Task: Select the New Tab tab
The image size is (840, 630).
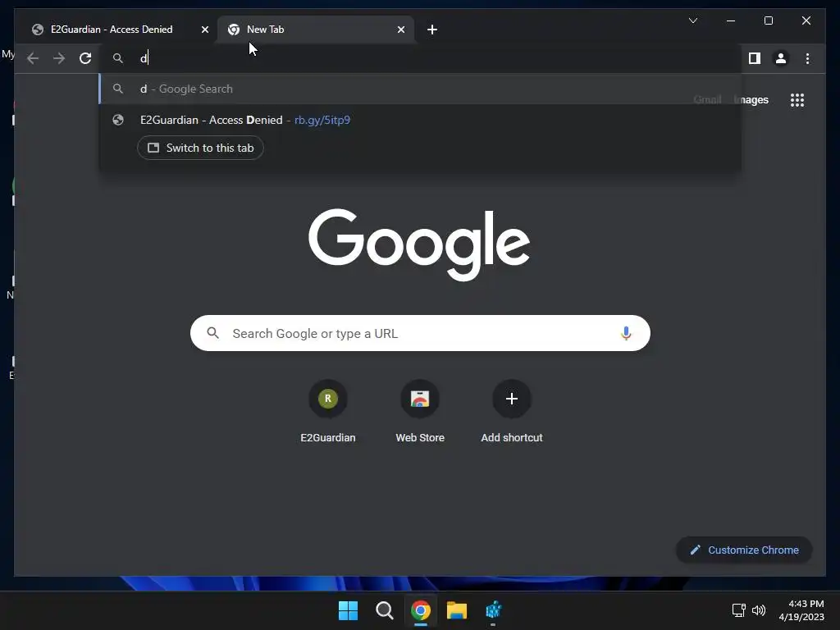Action: [x=316, y=30]
